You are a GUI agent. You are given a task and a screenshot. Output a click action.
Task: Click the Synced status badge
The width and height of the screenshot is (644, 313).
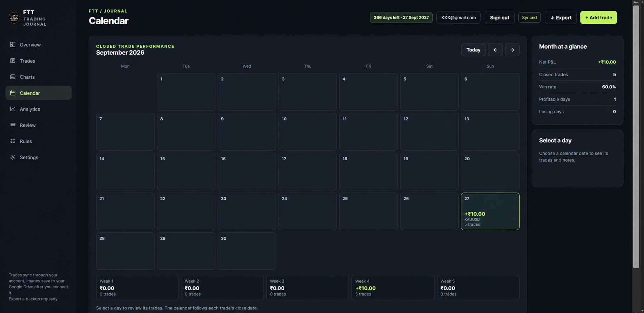pyautogui.click(x=529, y=18)
